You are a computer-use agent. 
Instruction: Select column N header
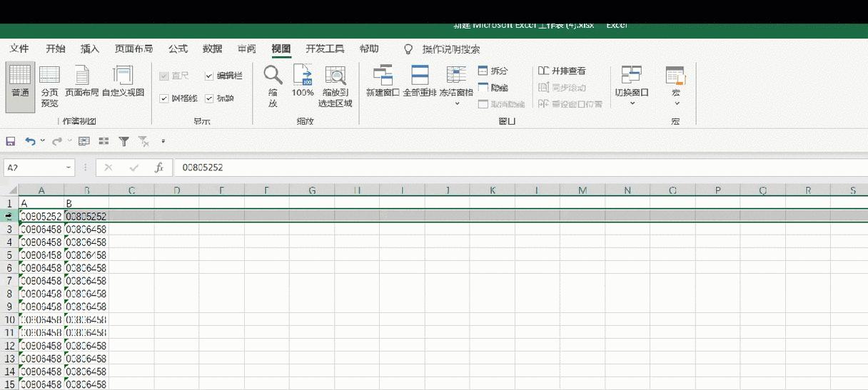click(627, 190)
